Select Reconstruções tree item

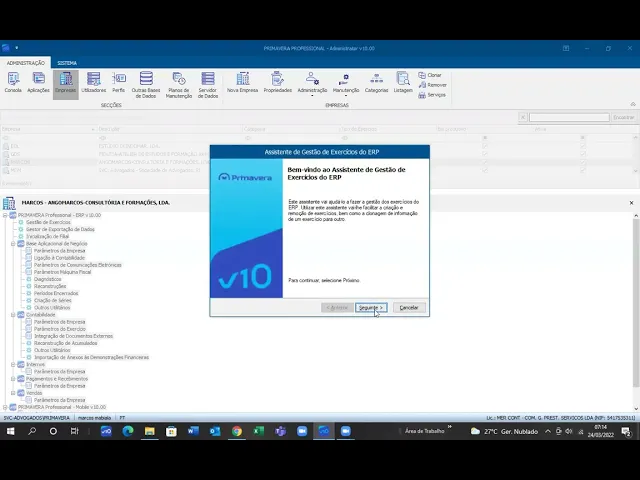(x=50, y=286)
